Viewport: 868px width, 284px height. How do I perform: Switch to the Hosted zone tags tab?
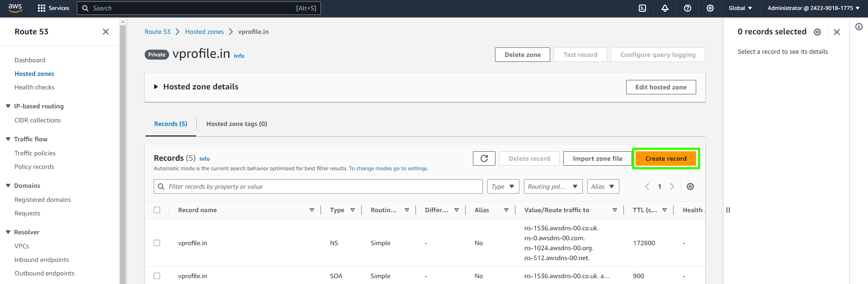236,124
